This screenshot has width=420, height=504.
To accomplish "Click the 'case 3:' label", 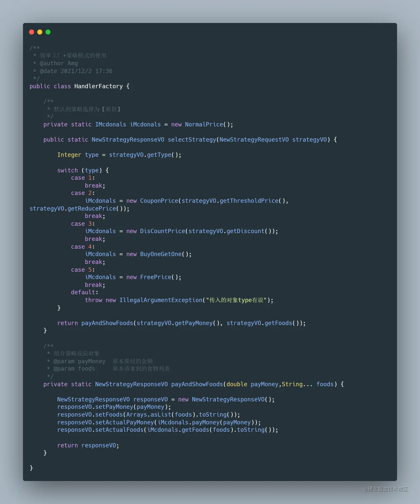I will 83,224.
